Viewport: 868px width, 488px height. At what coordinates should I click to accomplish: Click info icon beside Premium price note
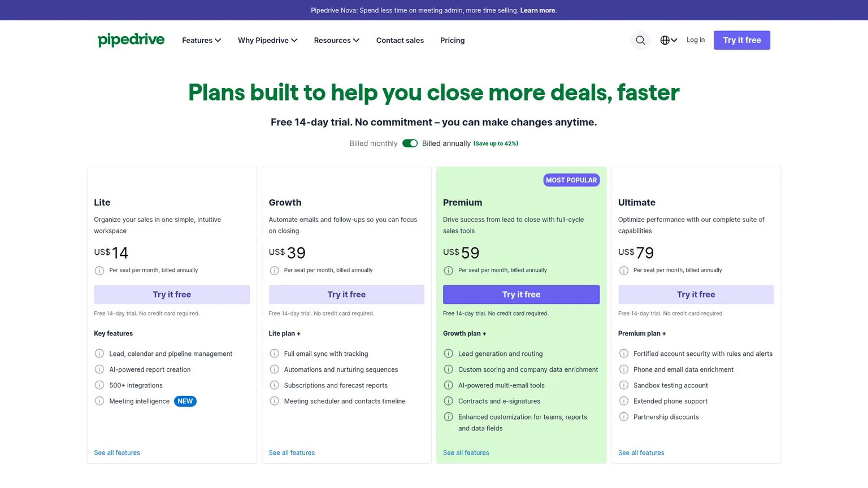449,271
